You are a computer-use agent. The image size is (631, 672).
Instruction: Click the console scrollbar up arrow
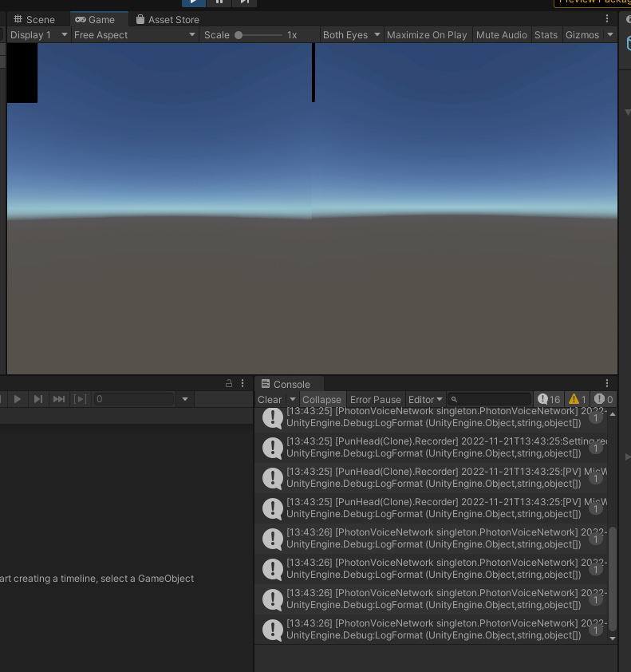point(613,414)
